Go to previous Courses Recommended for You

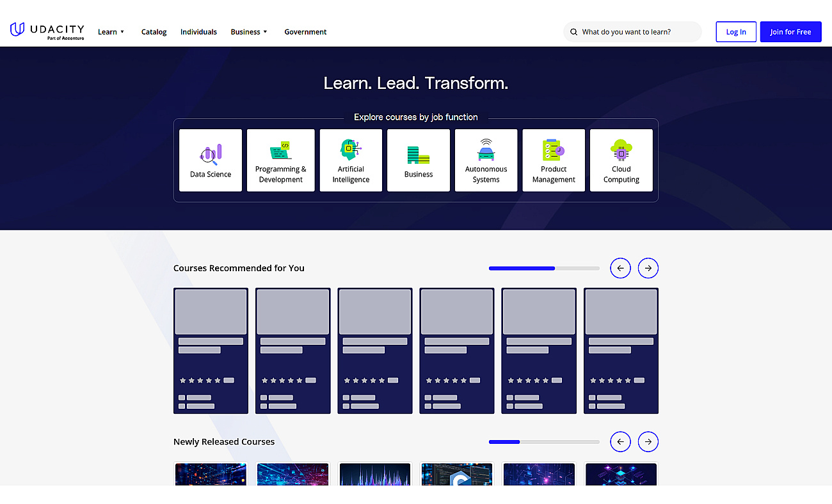[x=620, y=268]
